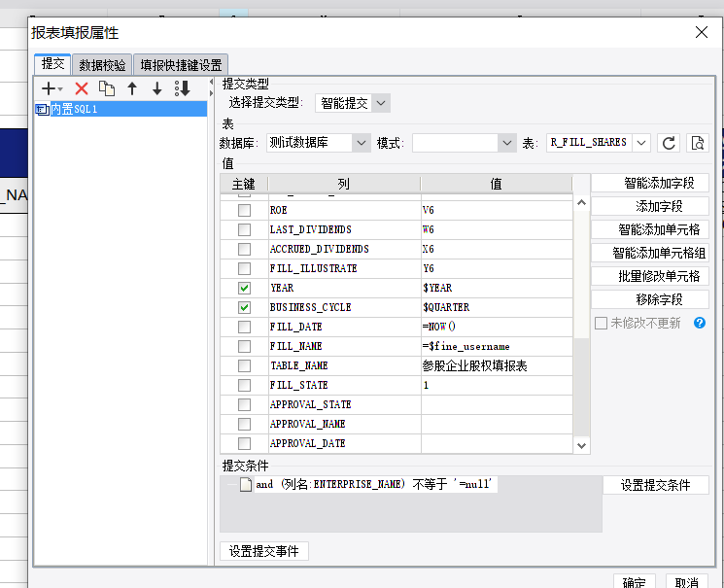Collapse the left panel with the splitter arrow
Screen dimensions: 724x588
[x=211, y=83]
